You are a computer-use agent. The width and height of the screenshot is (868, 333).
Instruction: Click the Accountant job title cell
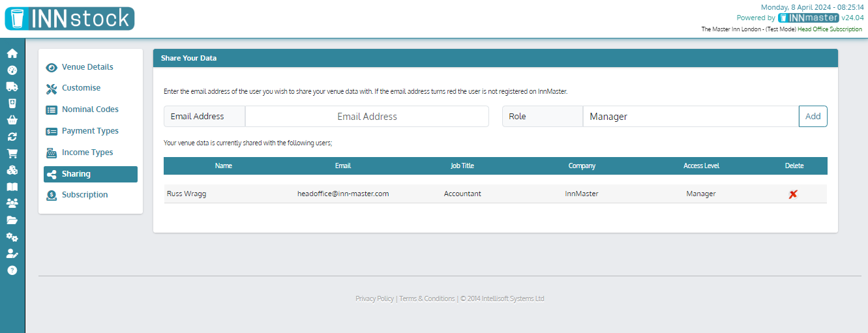462,194
